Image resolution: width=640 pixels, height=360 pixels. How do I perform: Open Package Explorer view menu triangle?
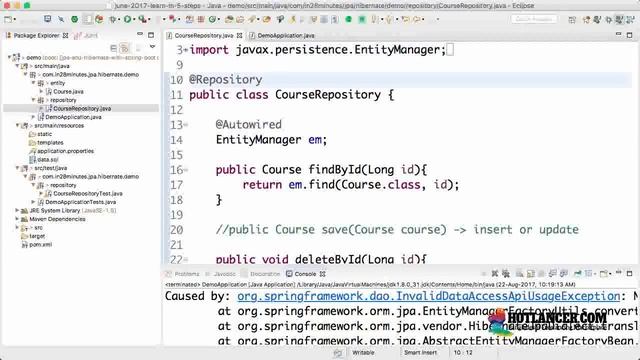pos(152,47)
